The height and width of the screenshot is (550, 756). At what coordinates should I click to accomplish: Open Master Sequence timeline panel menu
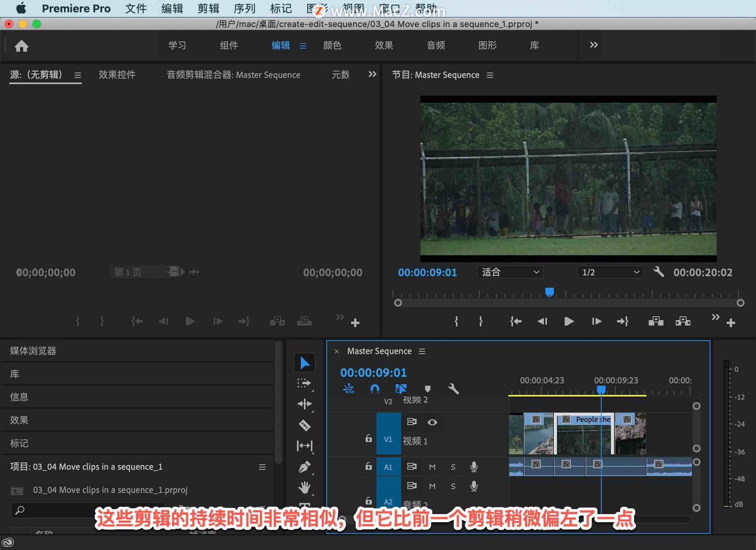[x=422, y=351]
